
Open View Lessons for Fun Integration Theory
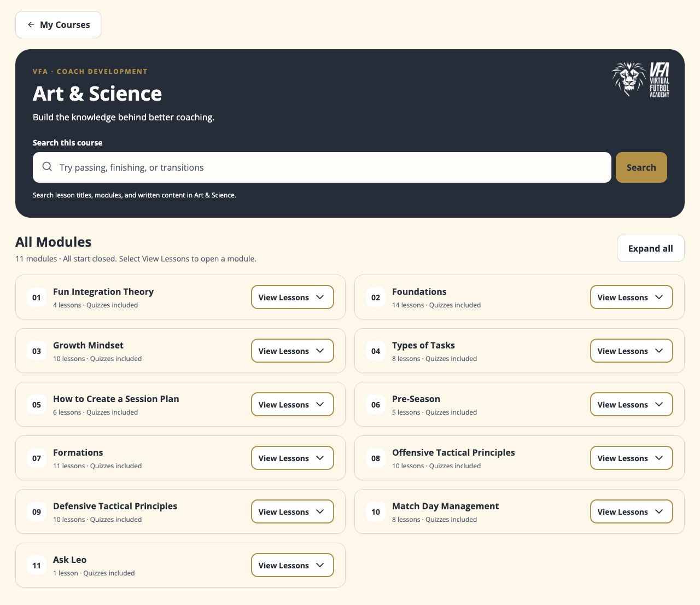[293, 297]
